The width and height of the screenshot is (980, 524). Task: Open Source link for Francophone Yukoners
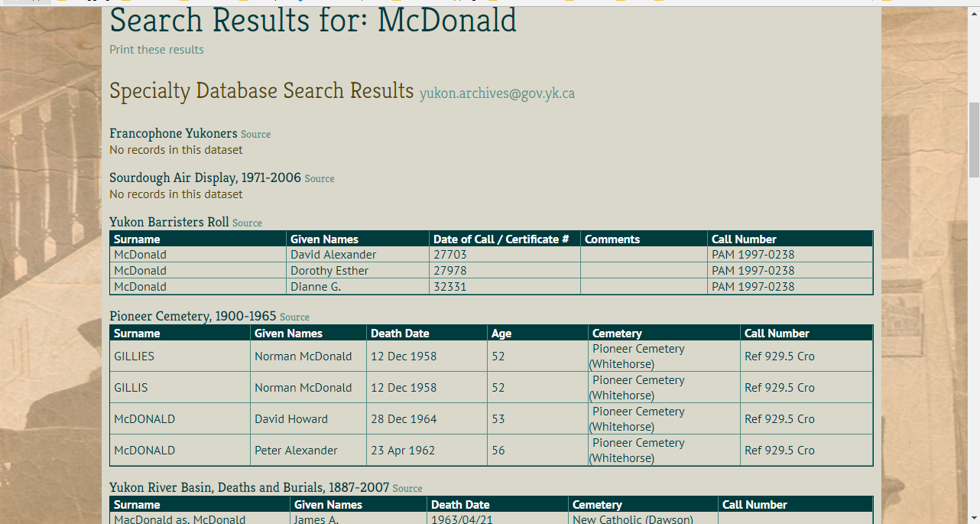255,135
